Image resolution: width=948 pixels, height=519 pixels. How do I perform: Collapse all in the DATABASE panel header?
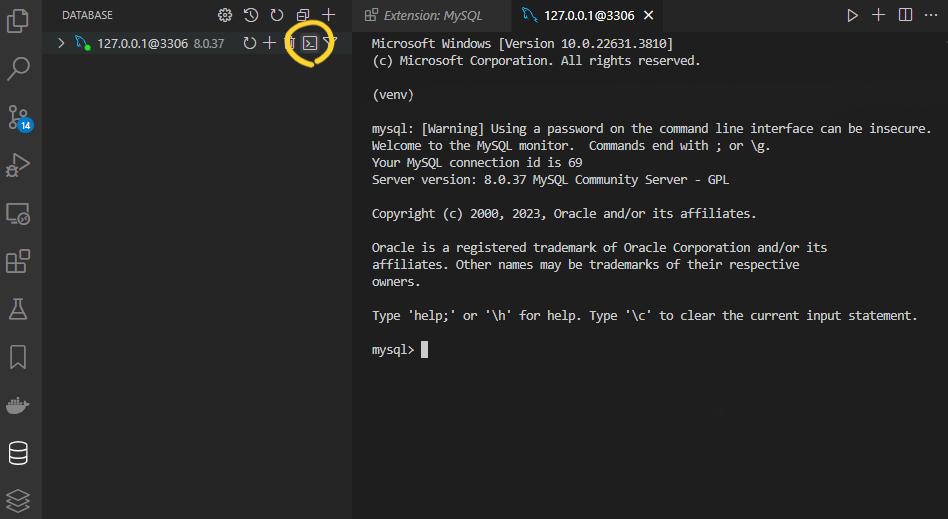coord(303,15)
